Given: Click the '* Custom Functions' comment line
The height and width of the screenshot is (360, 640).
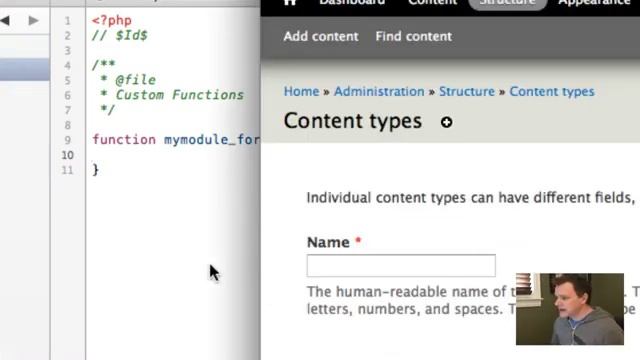Looking at the screenshot, I should (172, 95).
